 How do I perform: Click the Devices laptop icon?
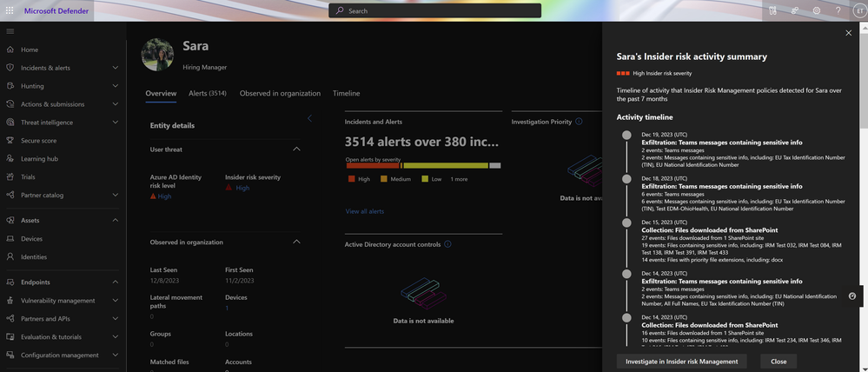coord(10,239)
